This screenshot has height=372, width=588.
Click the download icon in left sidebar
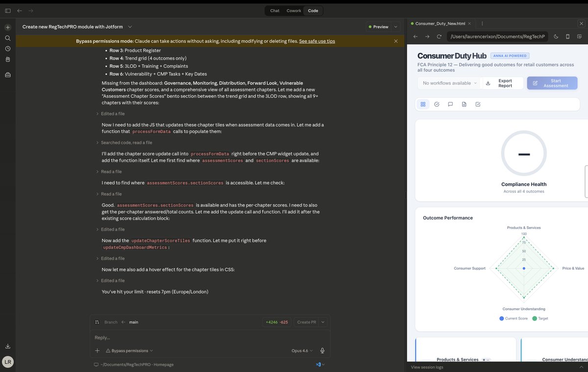point(8,346)
